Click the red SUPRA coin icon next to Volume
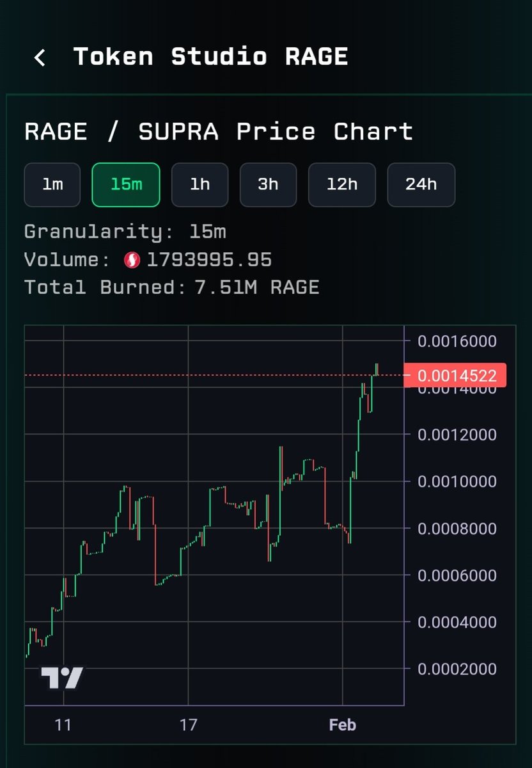This screenshot has width=532, height=768. 132,260
